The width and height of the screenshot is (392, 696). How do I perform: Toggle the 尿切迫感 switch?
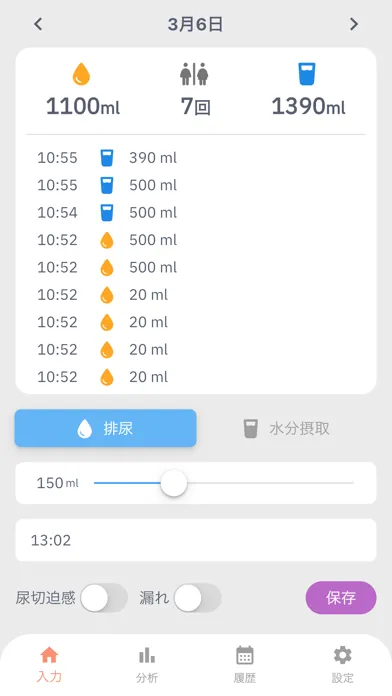point(104,598)
